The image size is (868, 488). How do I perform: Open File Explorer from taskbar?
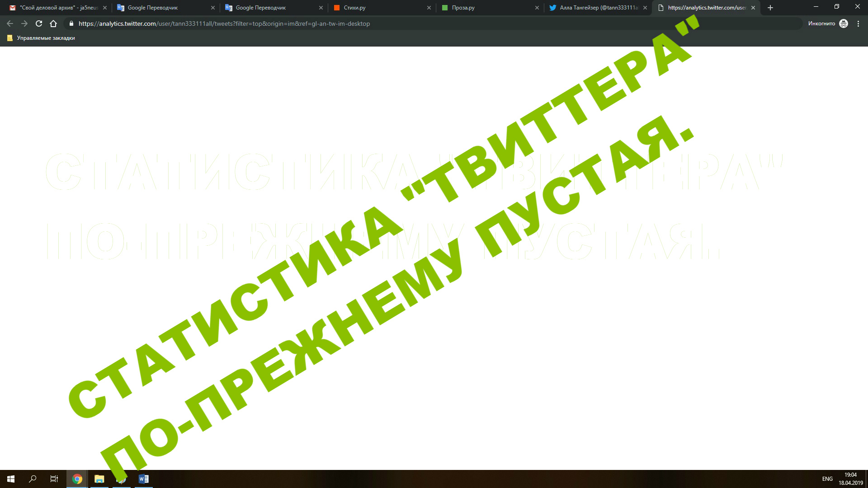pos(99,479)
